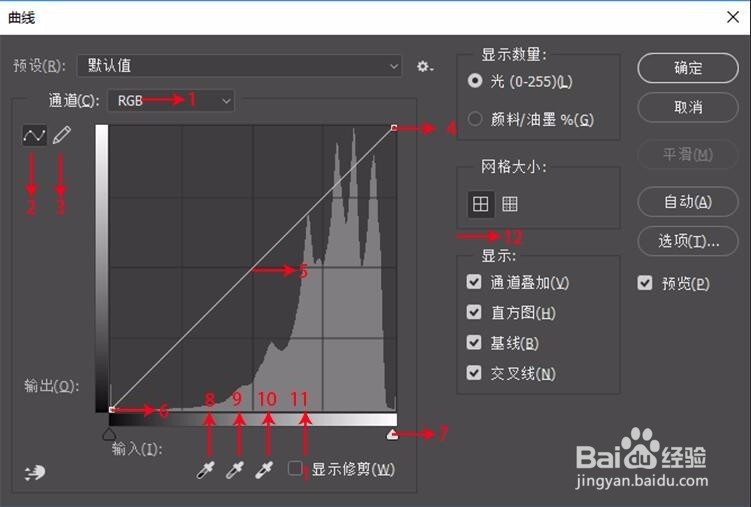Image resolution: width=751 pixels, height=507 pixels.
Task: Open the preset options gear menu
Action: click(424, 66)
